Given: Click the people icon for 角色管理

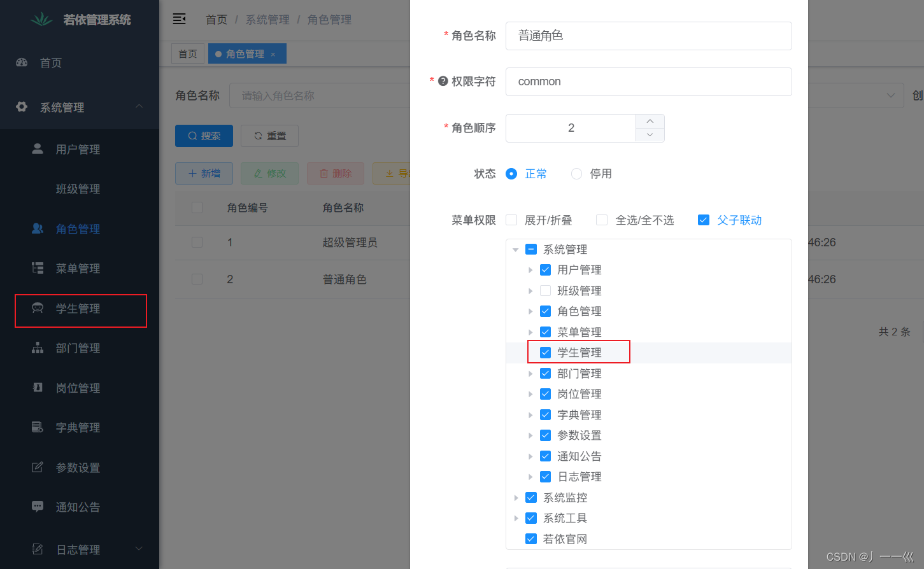Looking at the screenshot, I should click(x=38, y=228).
